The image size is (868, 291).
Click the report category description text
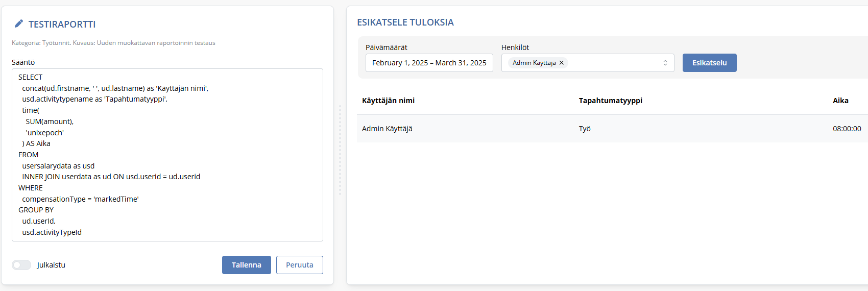coord(113,43)
